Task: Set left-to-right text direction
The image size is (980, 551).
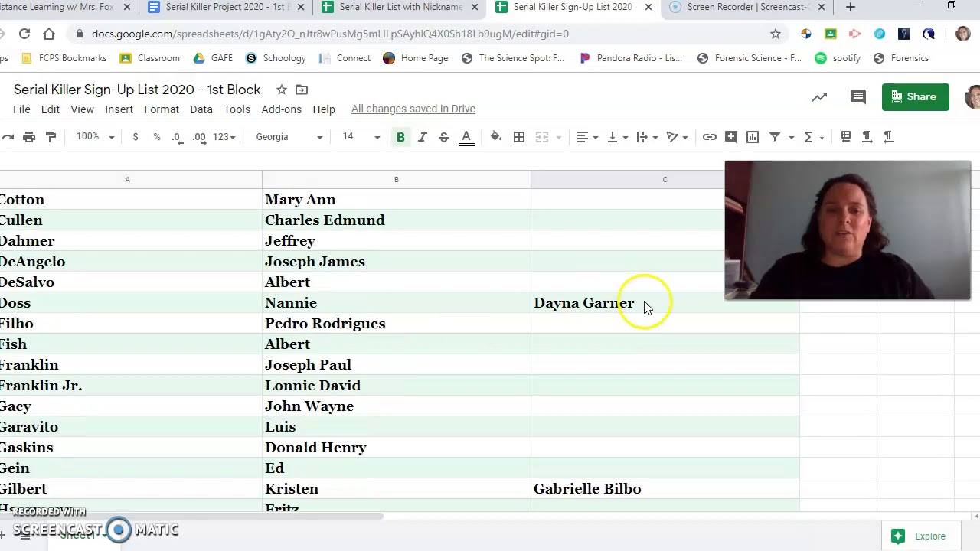Action: [867, 137]
